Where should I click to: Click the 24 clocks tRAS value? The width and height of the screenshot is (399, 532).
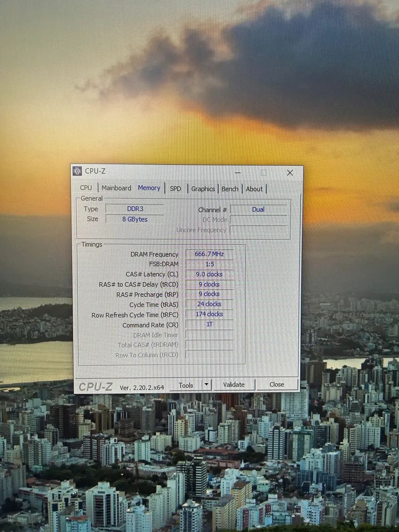pos(209,304)
